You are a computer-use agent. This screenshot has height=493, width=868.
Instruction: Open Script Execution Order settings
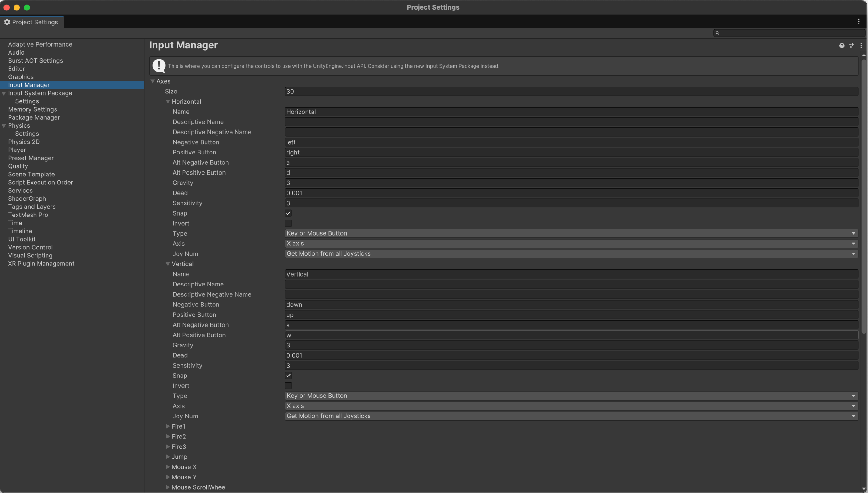pyautogui.click(x=41, y=183)
